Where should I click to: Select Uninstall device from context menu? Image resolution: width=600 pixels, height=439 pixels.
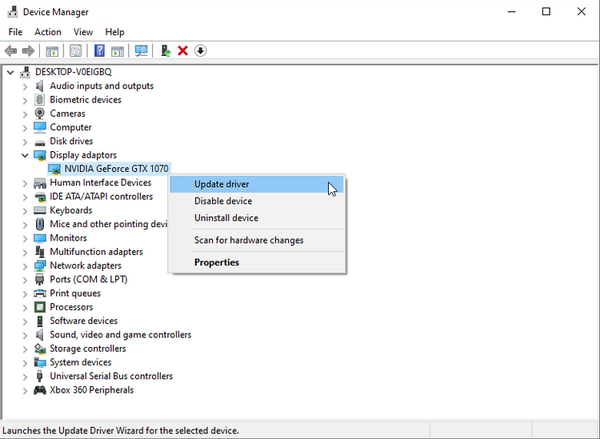pos(226,218)
